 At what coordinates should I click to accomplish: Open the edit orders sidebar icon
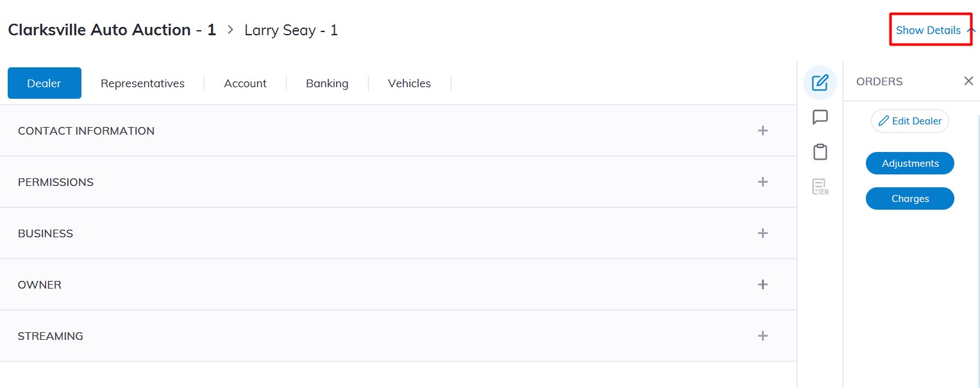tap(820, 83)
